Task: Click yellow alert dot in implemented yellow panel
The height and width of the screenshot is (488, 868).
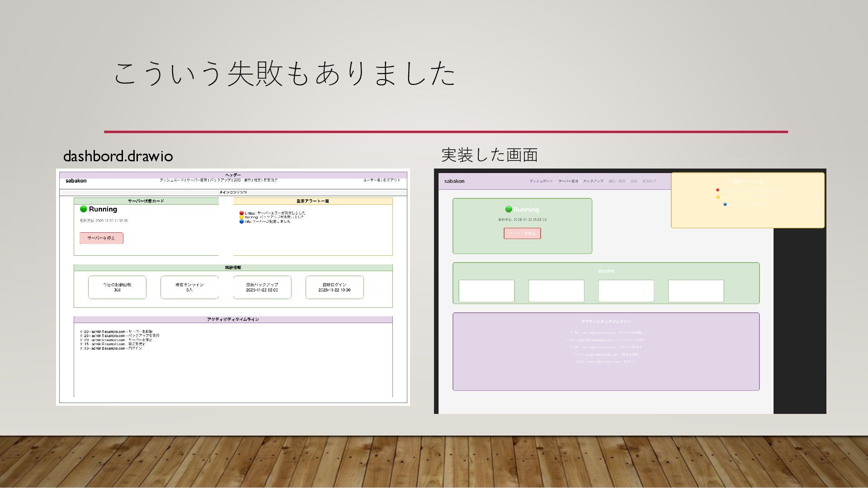Action: (718, 197)
